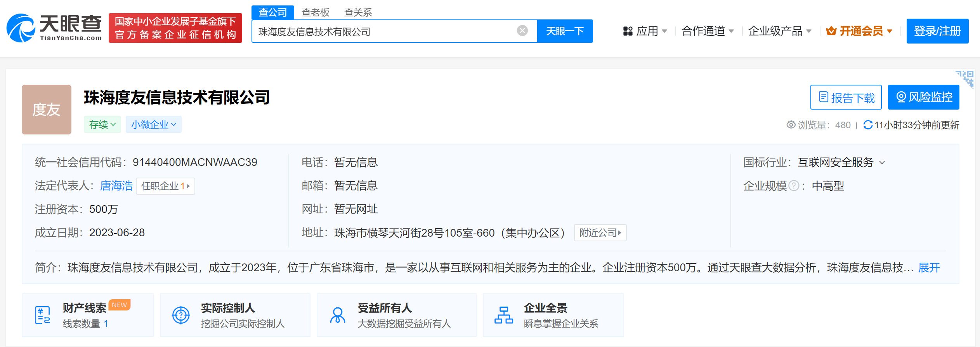This screenshot has height=347, width=980.
Task: Open the 企业全景 card
Action: [553, 315]
